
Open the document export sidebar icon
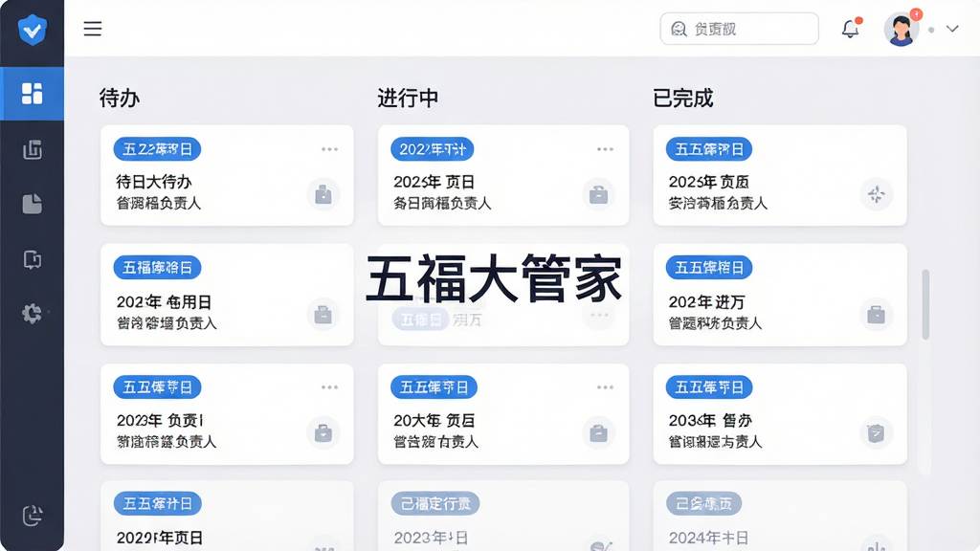(33, 258)
